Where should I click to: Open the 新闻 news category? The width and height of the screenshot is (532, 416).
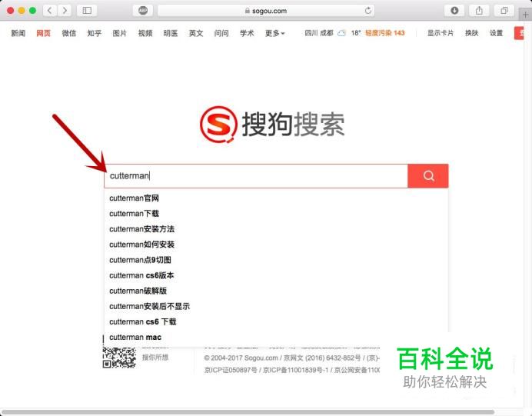18,33
